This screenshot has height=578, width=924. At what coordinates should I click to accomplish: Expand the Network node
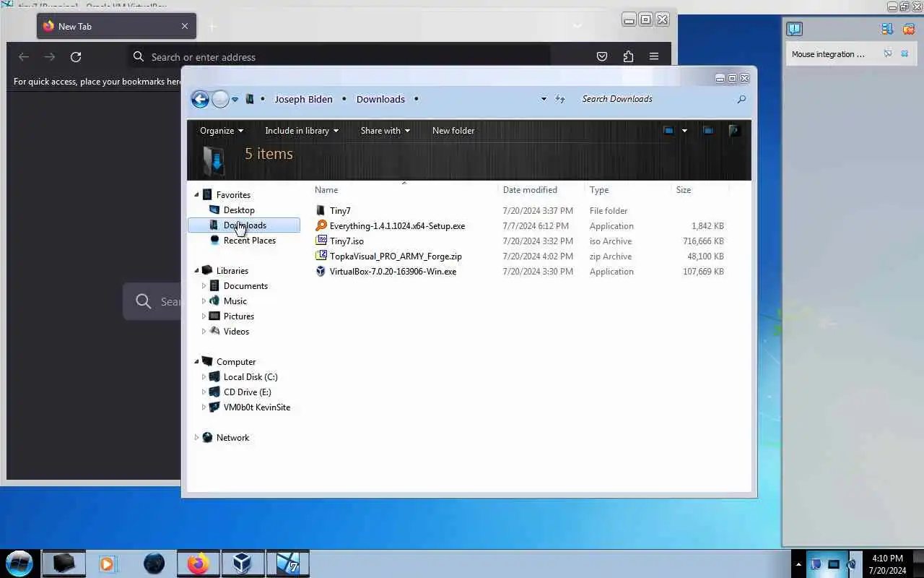pos(196,438)
